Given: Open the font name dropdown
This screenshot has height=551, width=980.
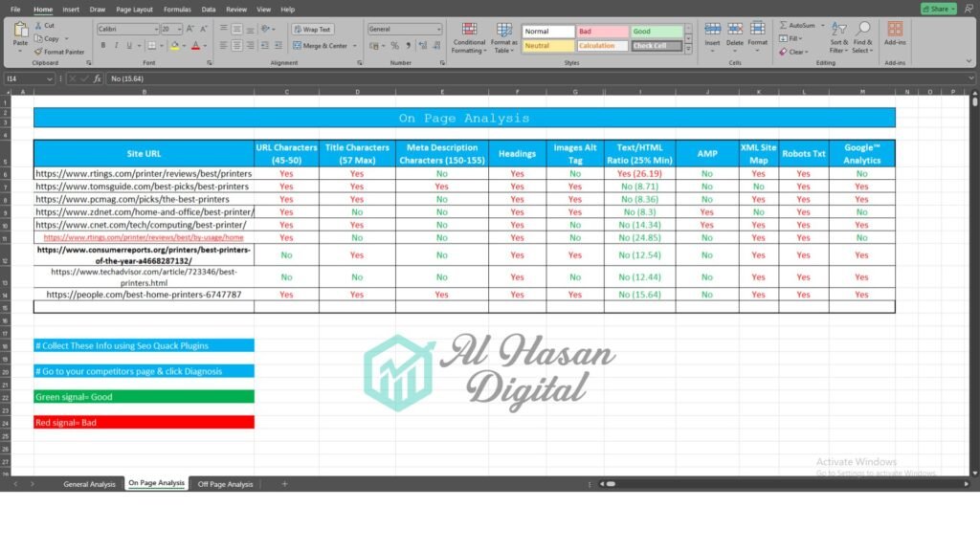Looking at the screenshot, I should 156,30.
